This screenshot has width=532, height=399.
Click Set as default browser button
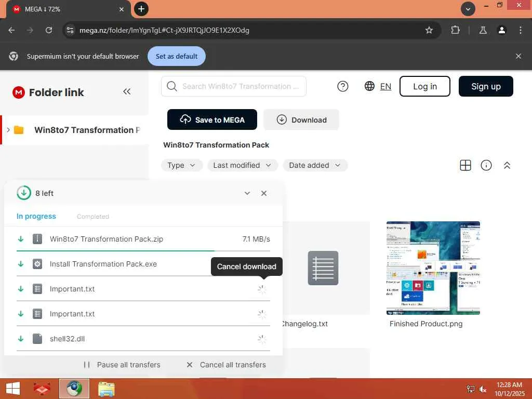[177, 56]
